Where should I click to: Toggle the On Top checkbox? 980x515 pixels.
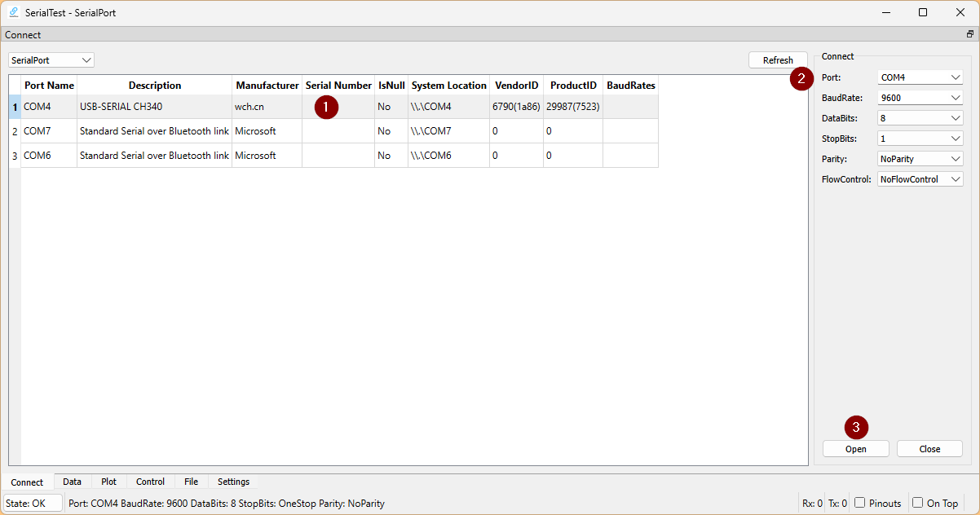point(917,503)
